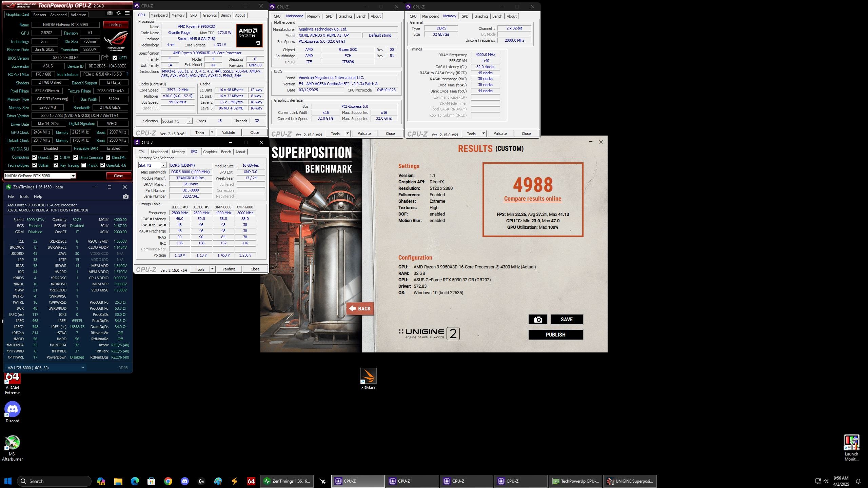This screenshot has height=488, width=868.
Task: Click Compare results online link
Action: (x=533, y=199)
